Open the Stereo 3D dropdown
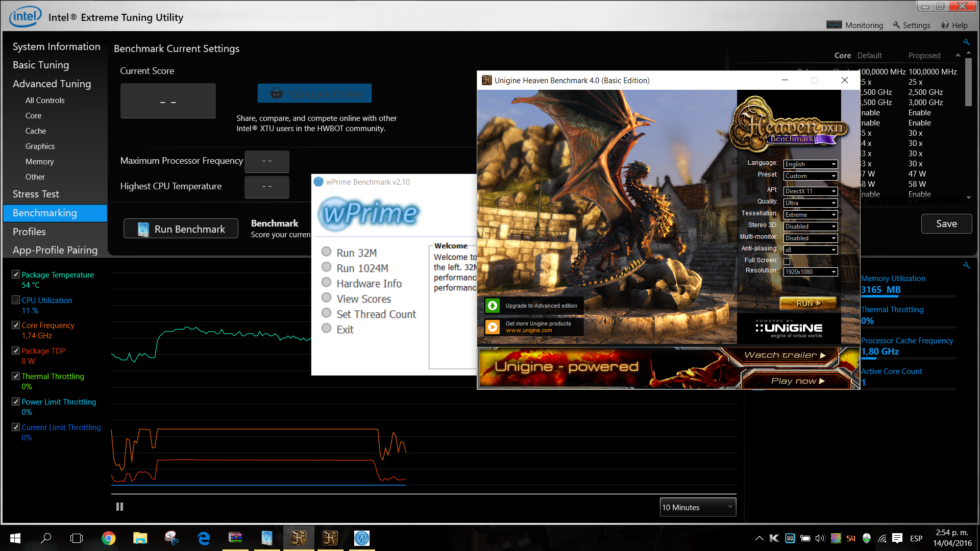 811,227
